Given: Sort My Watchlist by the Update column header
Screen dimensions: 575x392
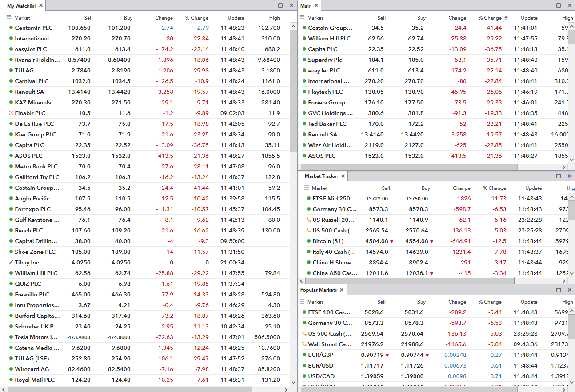Looking at the screenshot, I should (x=236, y=18).
